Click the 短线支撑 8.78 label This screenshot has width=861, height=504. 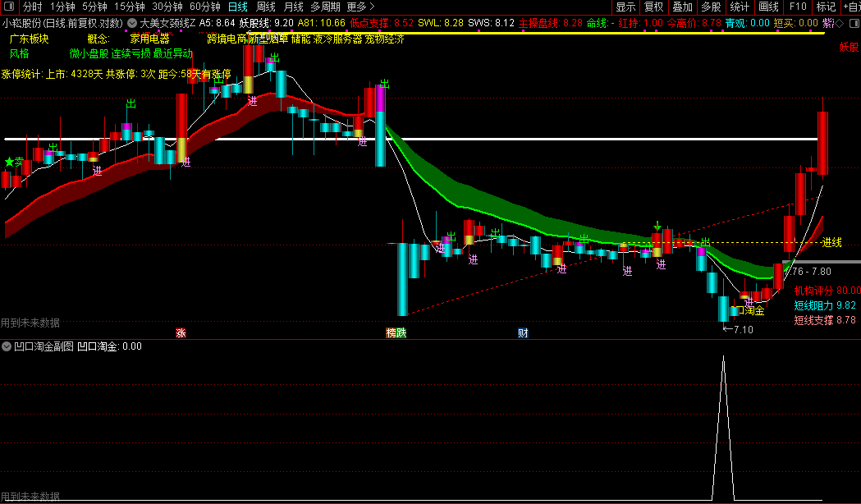pos(825,320)
